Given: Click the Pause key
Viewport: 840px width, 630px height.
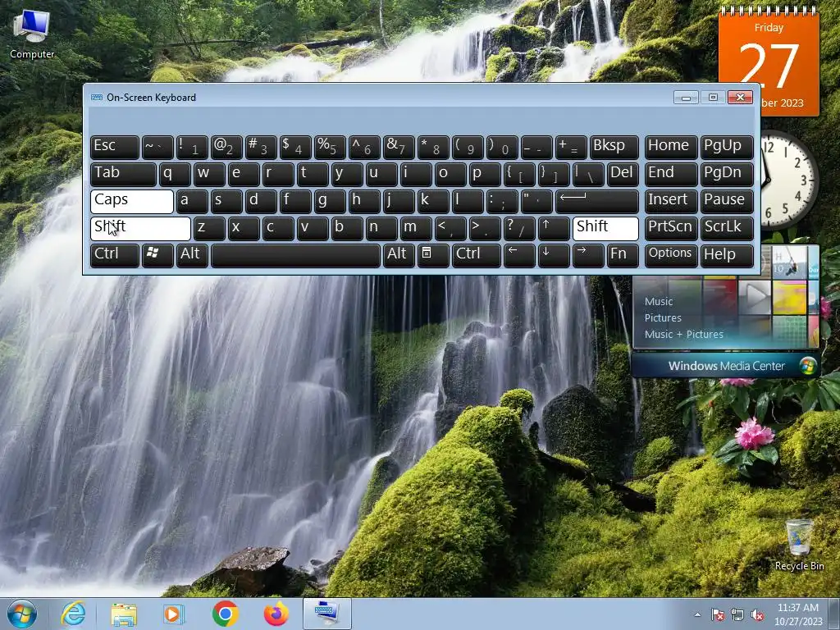Looking at the screenshot, I should tap(727, 202).
